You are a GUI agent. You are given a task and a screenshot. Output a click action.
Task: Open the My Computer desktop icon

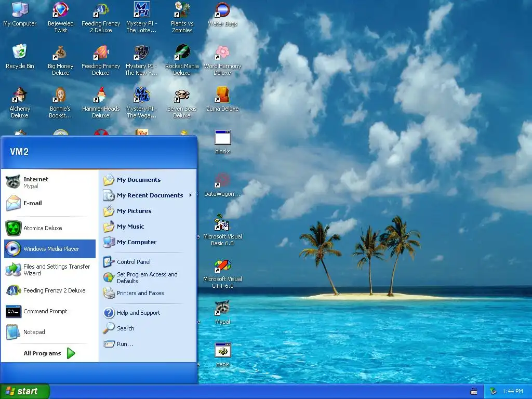(x=20, y=14)
